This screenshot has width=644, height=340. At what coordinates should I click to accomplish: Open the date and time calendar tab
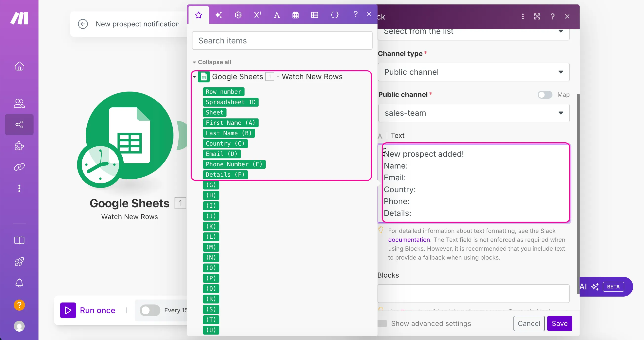point(296,15)
